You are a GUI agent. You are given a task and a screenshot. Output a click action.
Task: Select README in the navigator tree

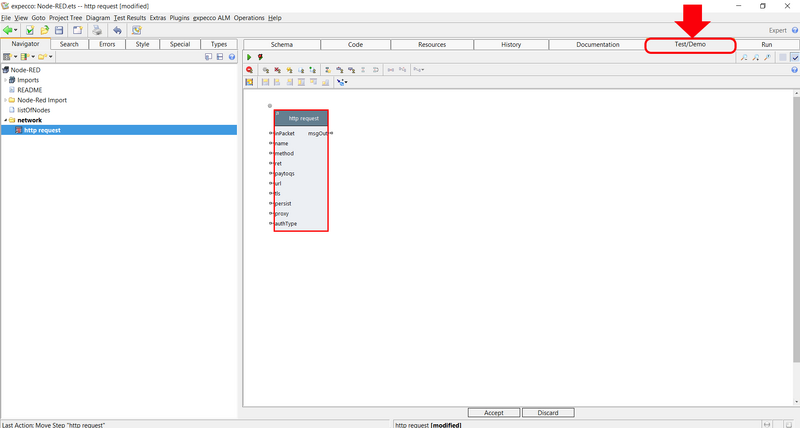pyautogui.click(x=29, y=90)
